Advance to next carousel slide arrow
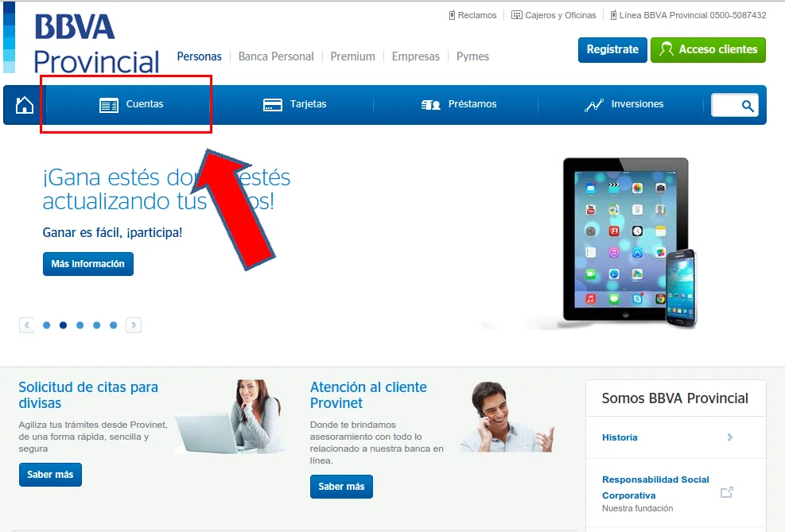Viewport: 785px width, 532px height. click(133, 325)
